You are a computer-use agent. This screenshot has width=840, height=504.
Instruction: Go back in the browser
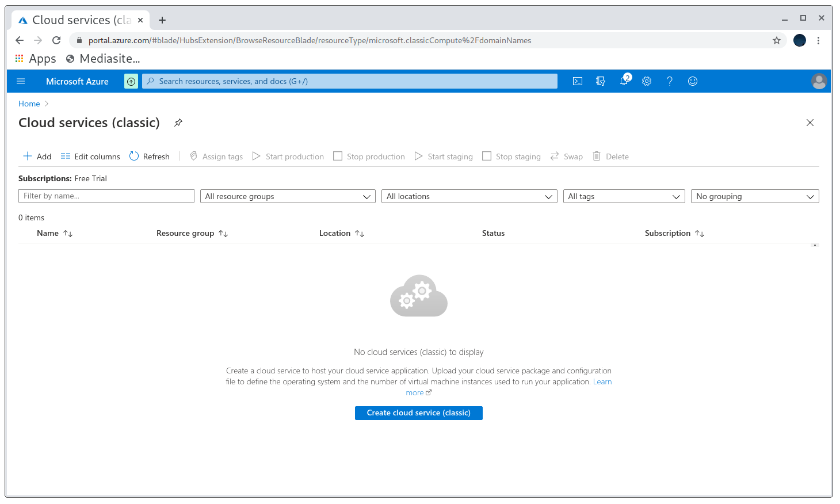pos(20,40)
